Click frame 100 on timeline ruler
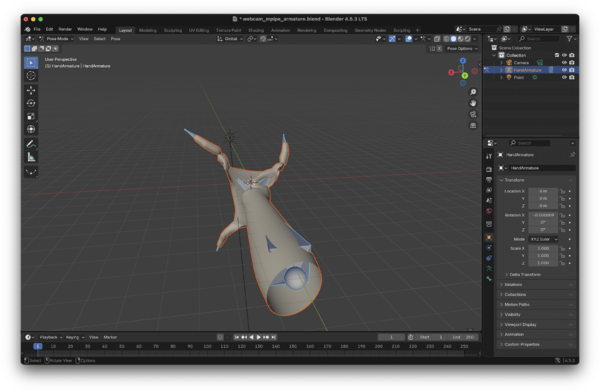Image resolution: width=600 pixels, height=392 pixels. 207,346
